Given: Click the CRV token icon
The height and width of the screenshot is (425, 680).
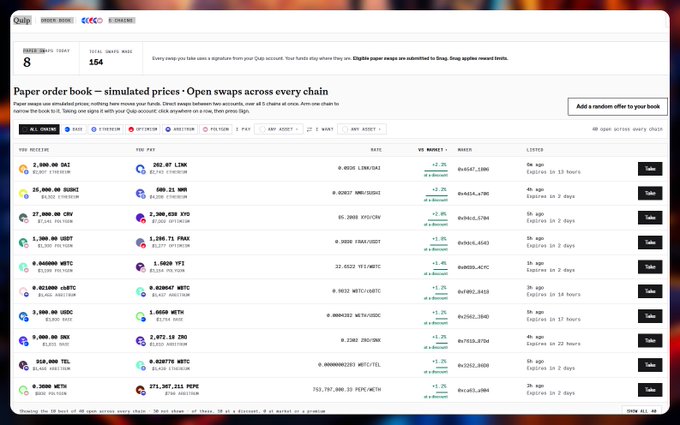Looking at the screenshot, I should click(x=23, y=218).
